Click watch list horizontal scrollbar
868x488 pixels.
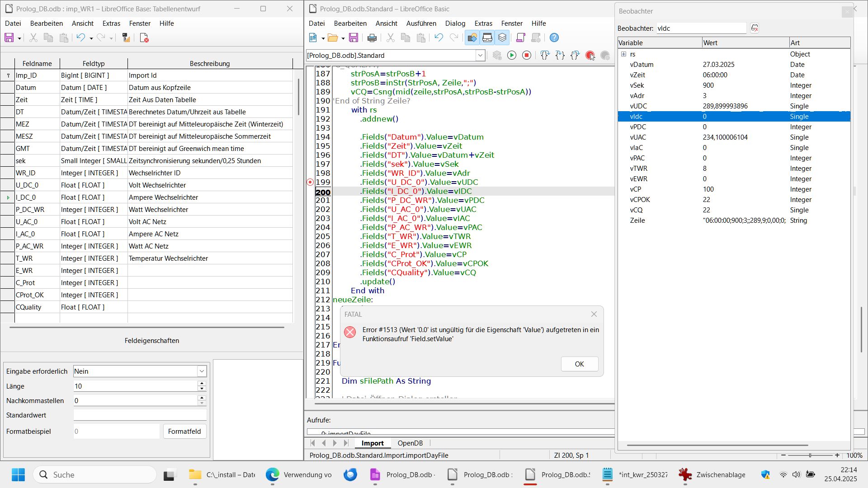[x=717, y=446]
